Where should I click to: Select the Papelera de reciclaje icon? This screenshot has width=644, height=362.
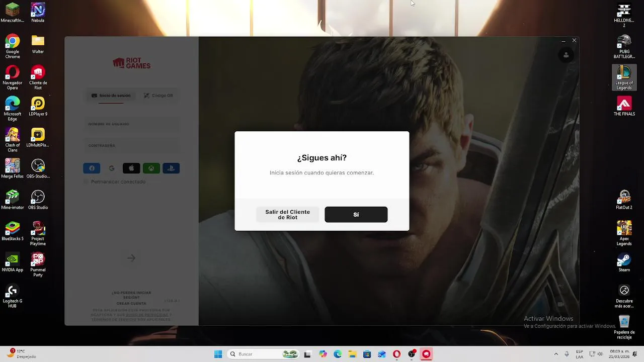(x=624, y=327)
